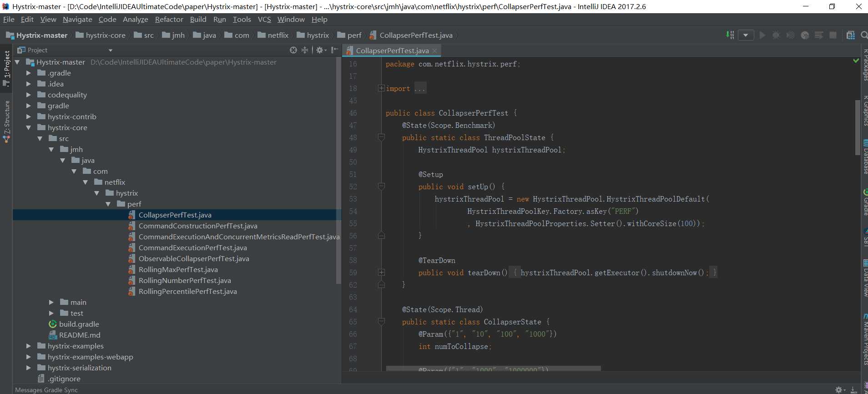Click the profiler icon in the toolbar
Viewport: 868px width, 394px height.
click(805, 35)
